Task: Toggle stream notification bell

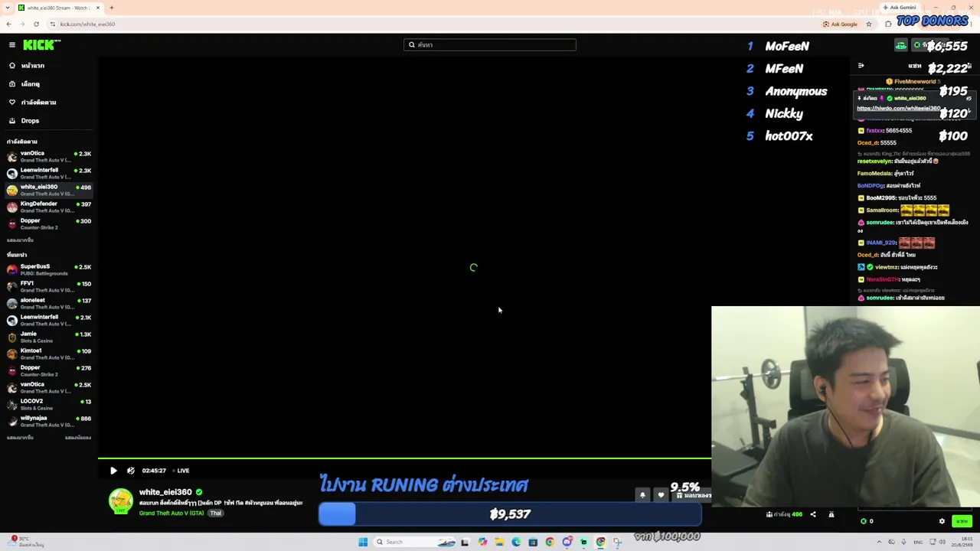Action: (642, 495)
